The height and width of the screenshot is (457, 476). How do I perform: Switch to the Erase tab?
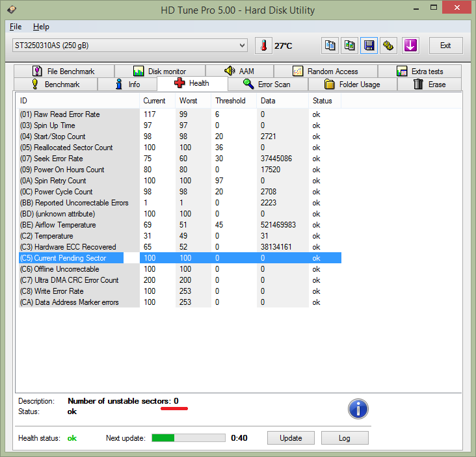(430, 85)
